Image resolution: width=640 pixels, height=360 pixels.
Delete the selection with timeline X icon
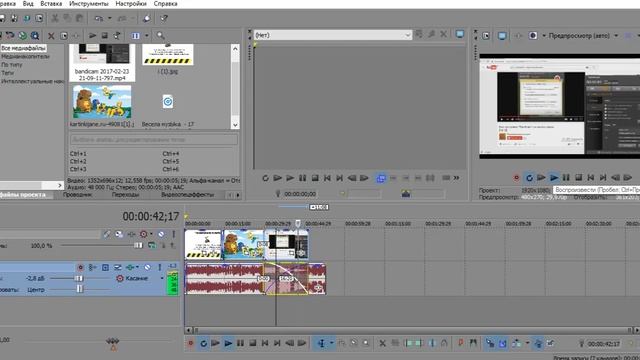pos(382,343)
